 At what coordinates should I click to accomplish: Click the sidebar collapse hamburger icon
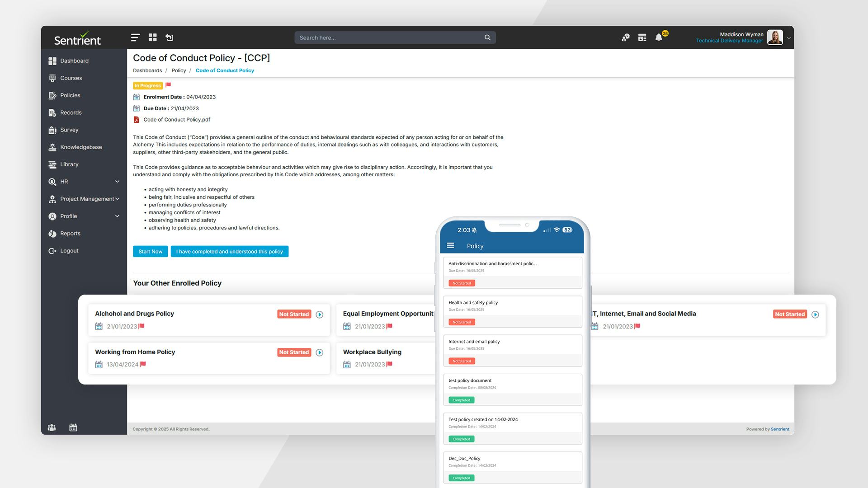tap(135, 38)
